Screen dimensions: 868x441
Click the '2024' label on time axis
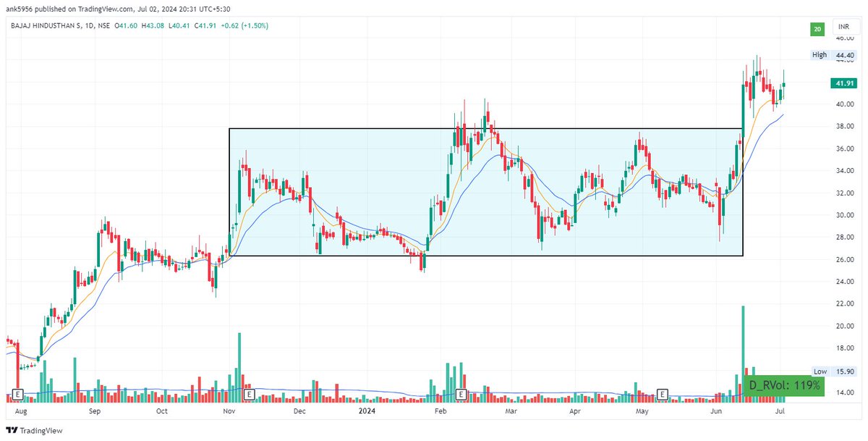[367, 411]
